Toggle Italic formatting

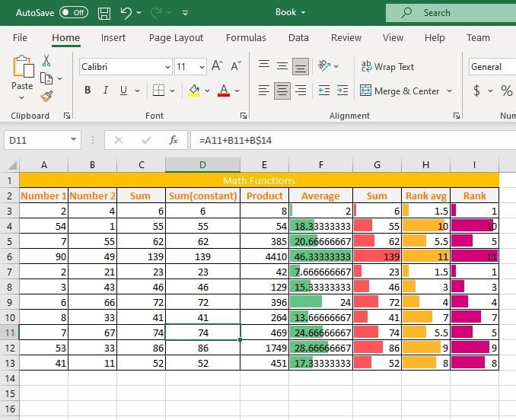point(106,91)
